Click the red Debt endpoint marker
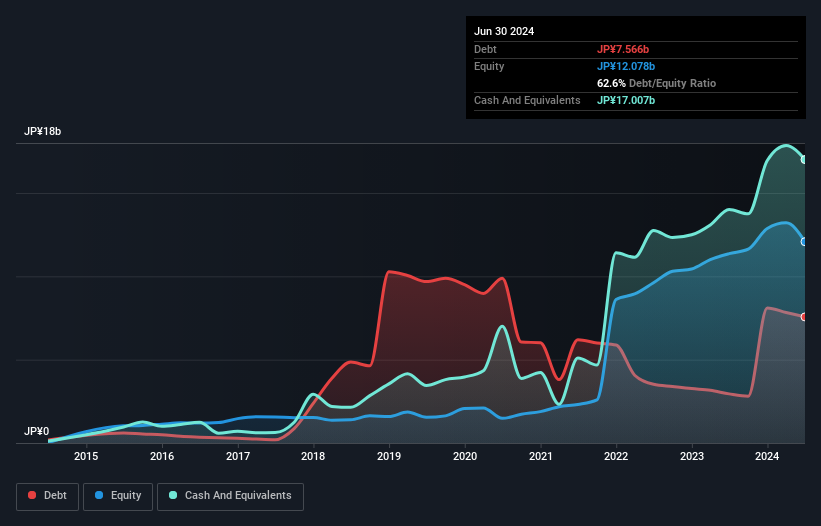 pyautogui.click(x=805, y=317)
